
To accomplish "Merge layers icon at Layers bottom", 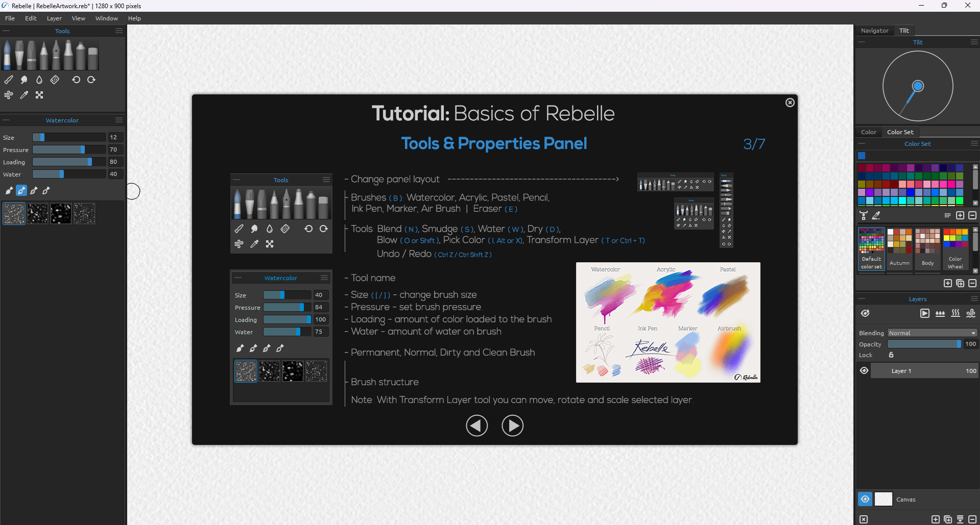I will [x=960, y=519].
